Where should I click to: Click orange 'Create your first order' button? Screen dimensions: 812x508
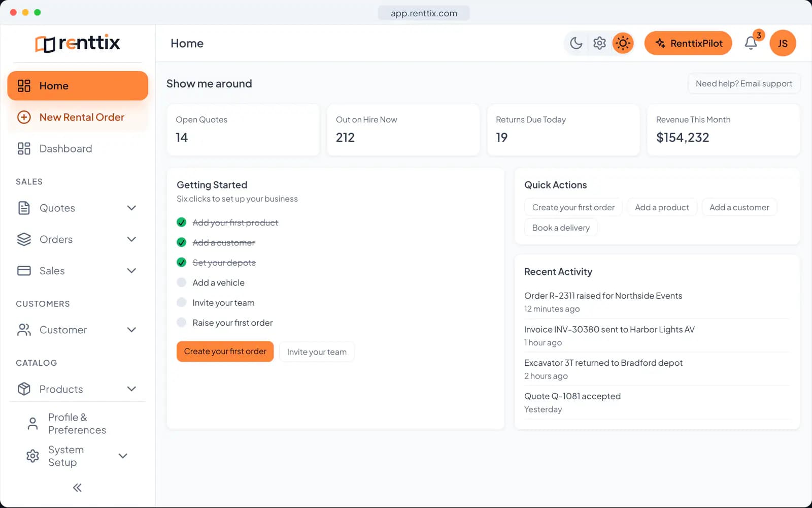coord(225,352)
